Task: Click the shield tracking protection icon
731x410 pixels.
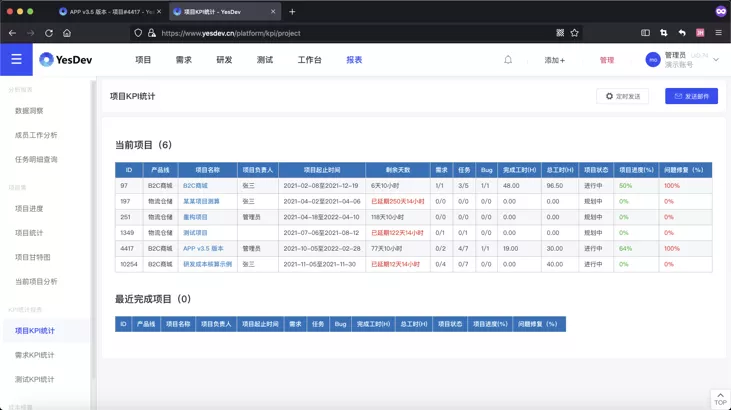Action: 138,33
